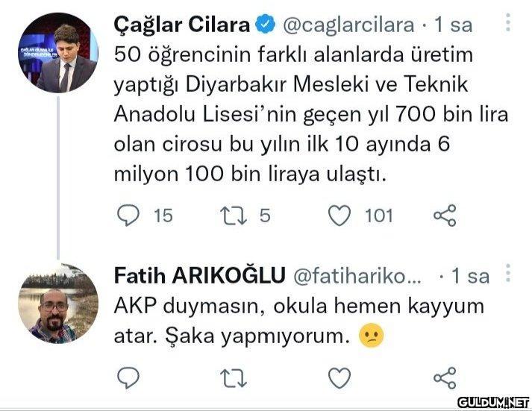Viewport: 532px width, 411px height.
Task: Open Çağlar Cilara's profile picture
Action: point(58,52)
